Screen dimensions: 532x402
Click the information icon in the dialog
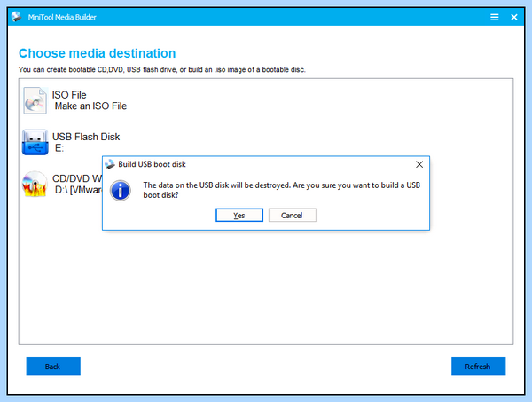pyautogui.click(x=120, y=190)
